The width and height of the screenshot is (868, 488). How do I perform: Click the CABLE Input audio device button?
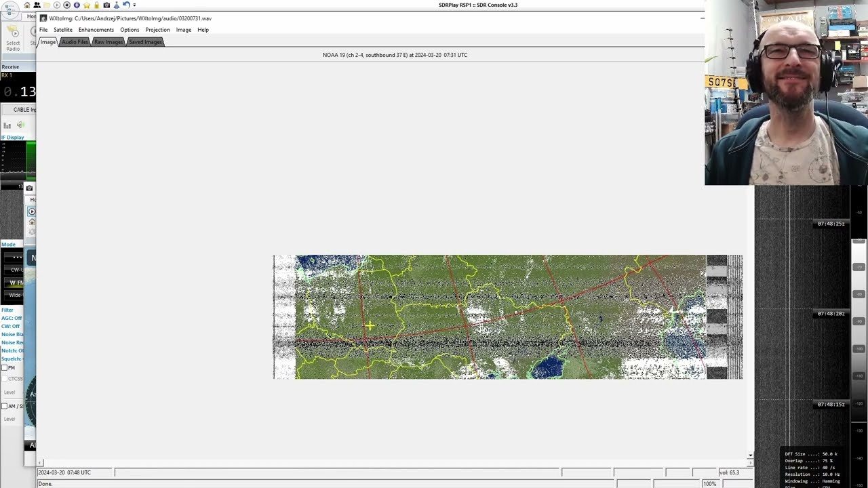pos(19,110)
